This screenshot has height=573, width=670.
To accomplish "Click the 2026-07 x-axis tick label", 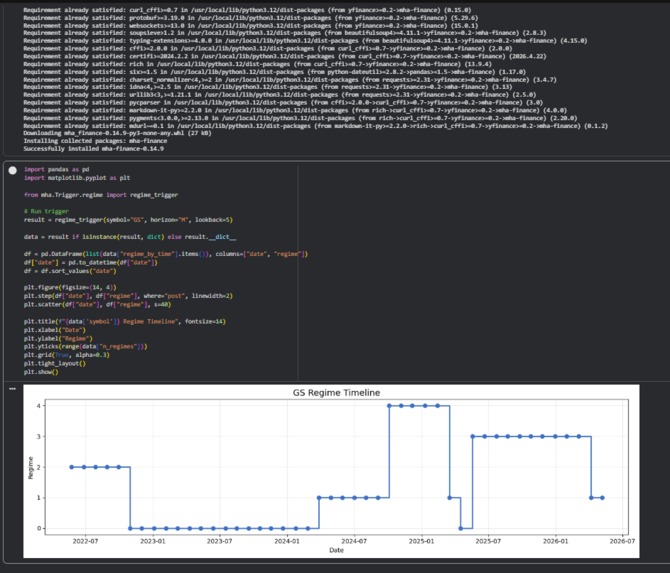I will [622, 541].
